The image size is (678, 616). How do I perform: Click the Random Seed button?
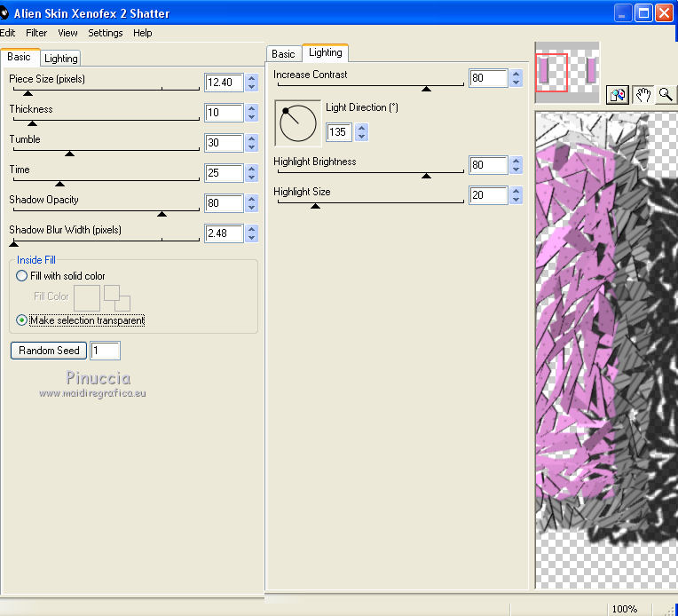[x=49, y=351]
